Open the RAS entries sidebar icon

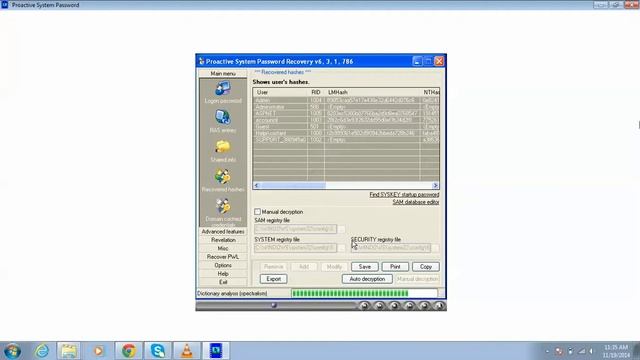[x=223, y=118]
